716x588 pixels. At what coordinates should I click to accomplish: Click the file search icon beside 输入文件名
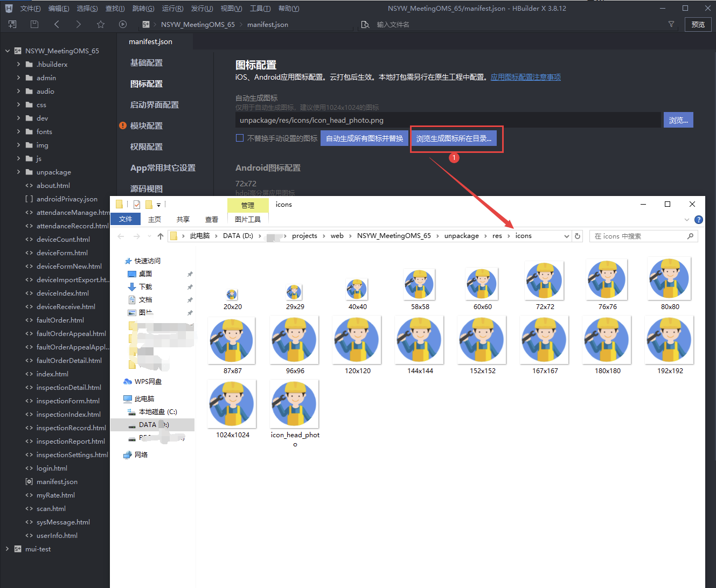pyautogui.click(x=365, y=25)
